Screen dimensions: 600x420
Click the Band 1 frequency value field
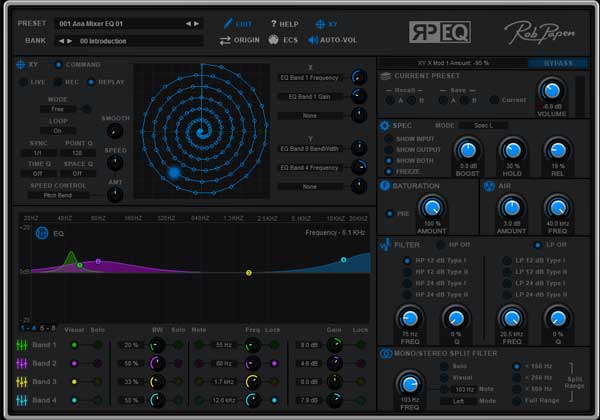click(x=224, y=345)
